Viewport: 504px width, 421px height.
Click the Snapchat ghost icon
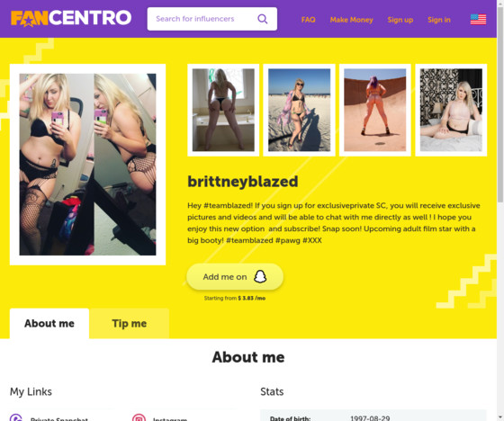[x=260, y=276]
